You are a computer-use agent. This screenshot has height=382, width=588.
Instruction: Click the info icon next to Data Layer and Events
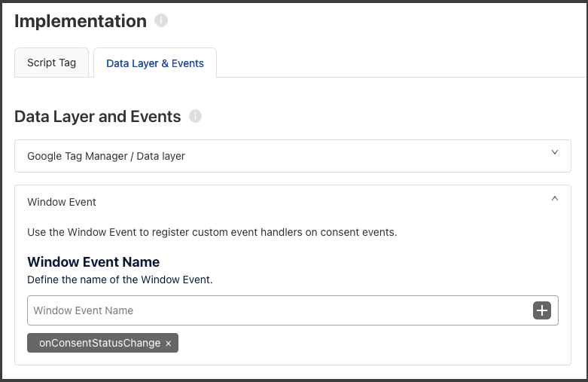[x=195, y=116]
